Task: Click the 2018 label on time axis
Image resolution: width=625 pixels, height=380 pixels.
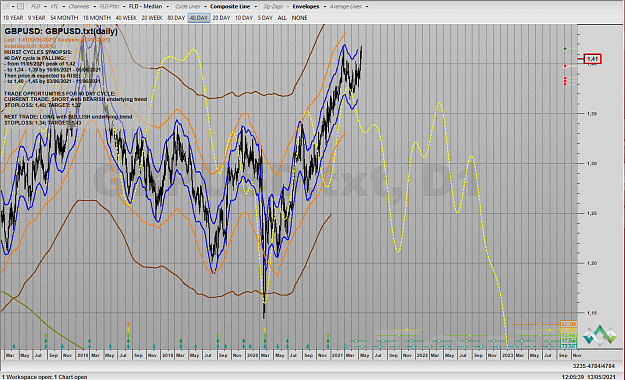Action: point(83,355)
